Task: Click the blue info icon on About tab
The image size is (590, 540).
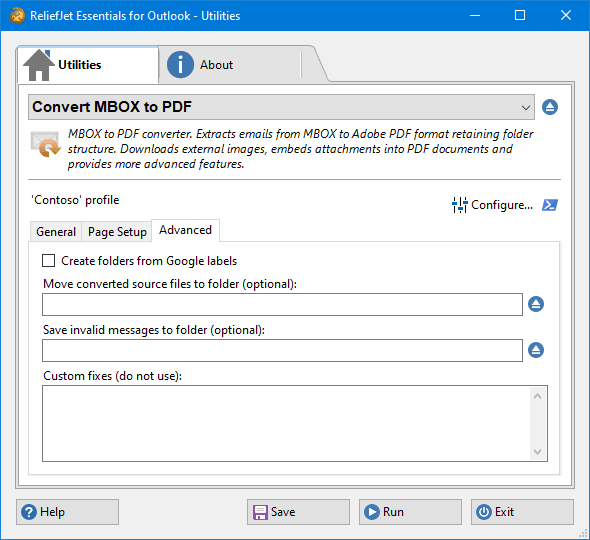Action: [x=180, y=65]
